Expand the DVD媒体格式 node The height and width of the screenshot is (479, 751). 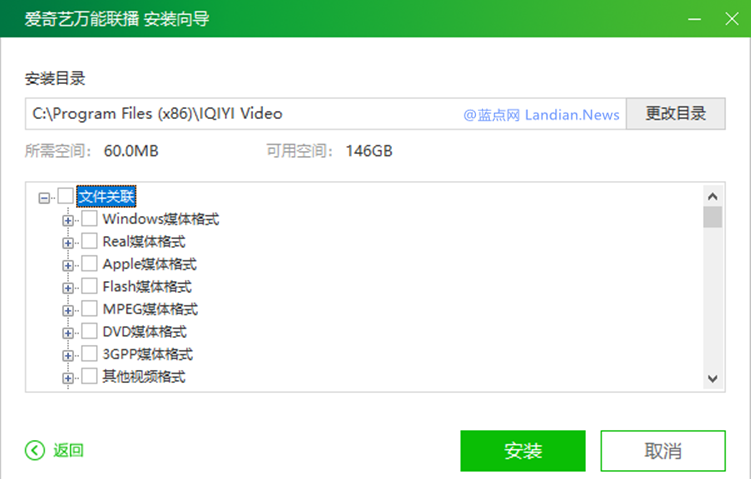[x=68, y=333]
